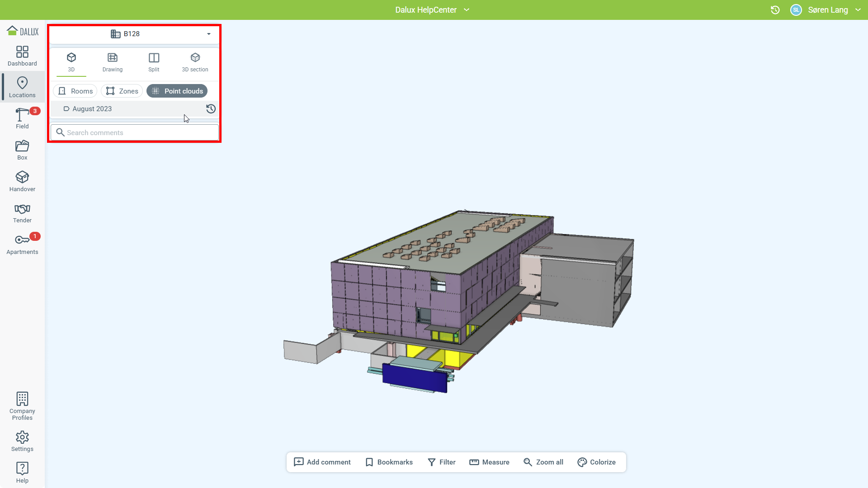Open the Colorize palette tool
The width and height of the screenshot is (868, 488).
[x=596, y=462]
